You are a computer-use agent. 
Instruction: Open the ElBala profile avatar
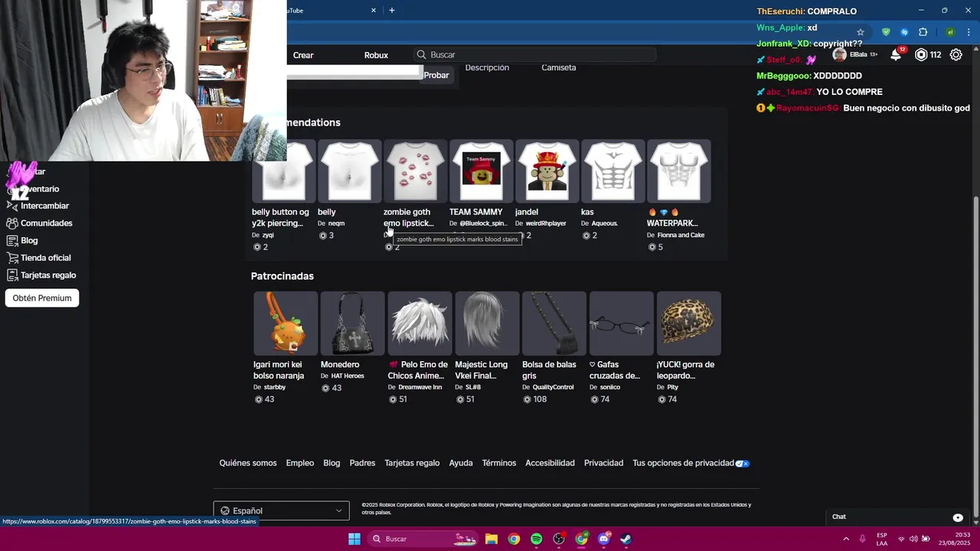[840, 54]
